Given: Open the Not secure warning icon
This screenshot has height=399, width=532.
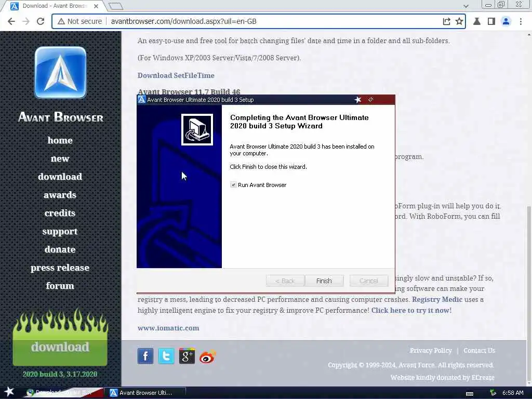Looking at the screenshot, I should (x=61, y=21).
